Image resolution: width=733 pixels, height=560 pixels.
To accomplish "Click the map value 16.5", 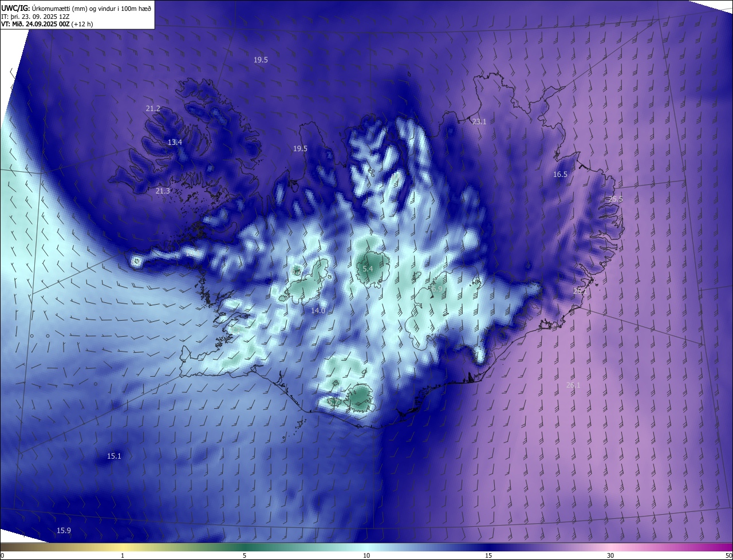I will tap(560, 174).
